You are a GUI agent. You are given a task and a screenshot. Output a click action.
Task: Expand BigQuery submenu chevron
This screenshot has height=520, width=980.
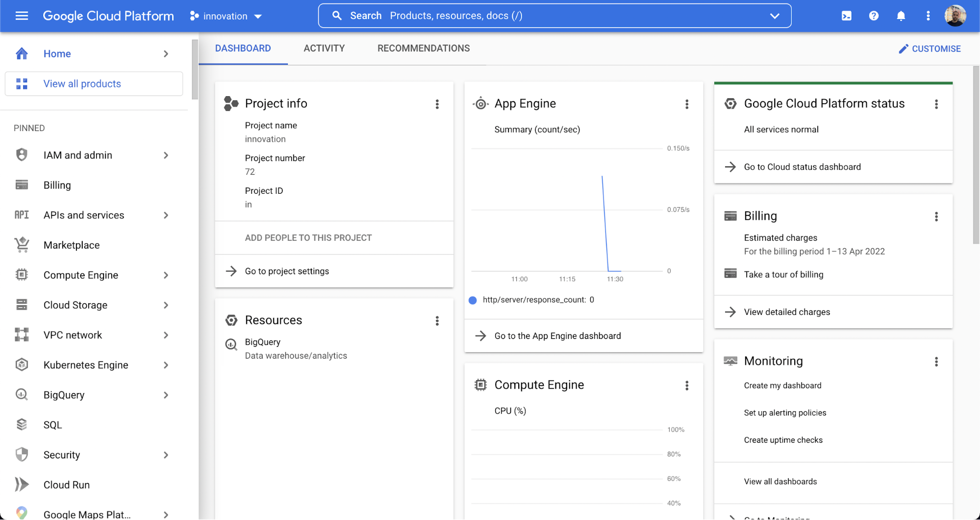[166, 394]
